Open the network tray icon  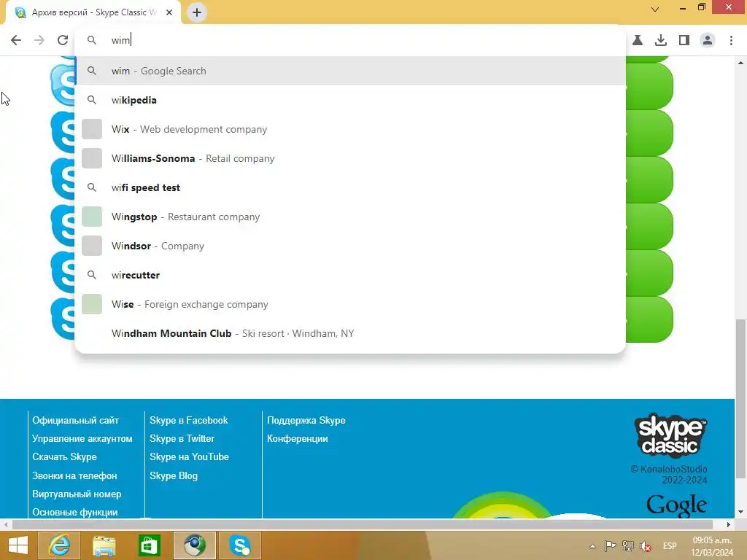click(x=628, y=546)
